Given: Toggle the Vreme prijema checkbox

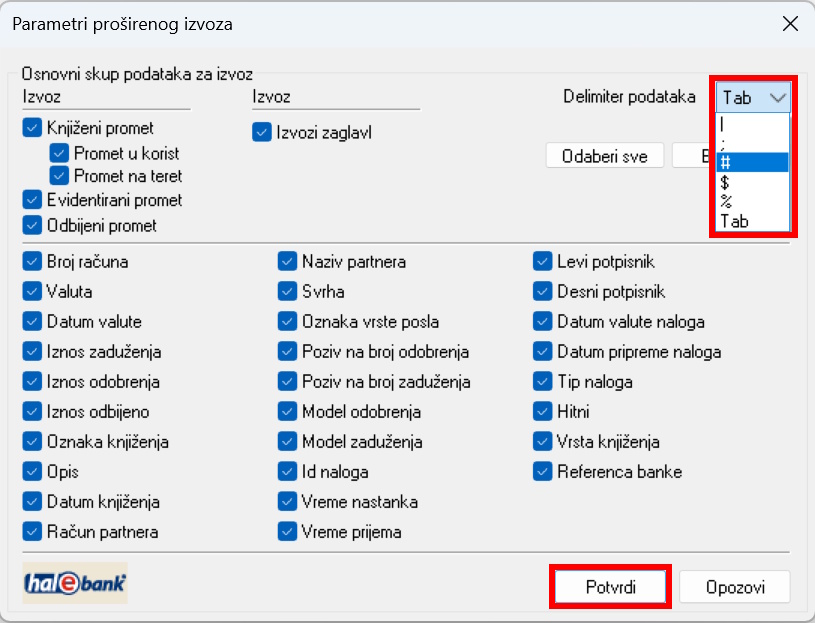Looking at the screenshot, I should (x=288, y=532).
